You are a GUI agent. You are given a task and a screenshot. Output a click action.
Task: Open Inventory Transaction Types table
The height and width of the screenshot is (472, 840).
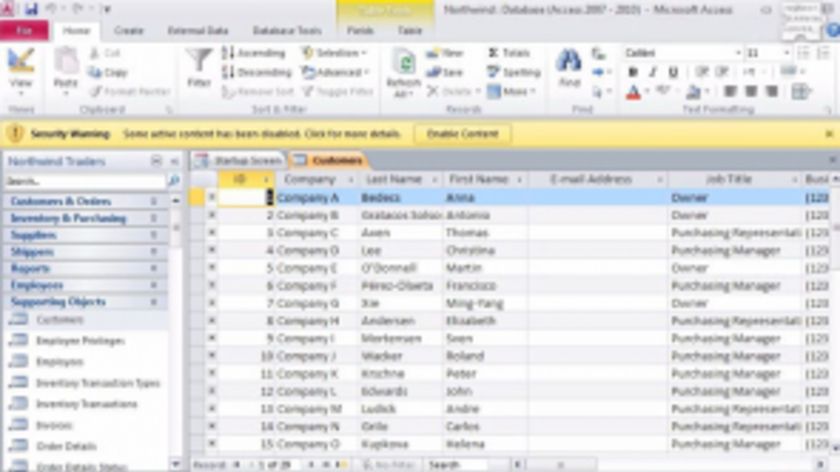coord(86,383)
